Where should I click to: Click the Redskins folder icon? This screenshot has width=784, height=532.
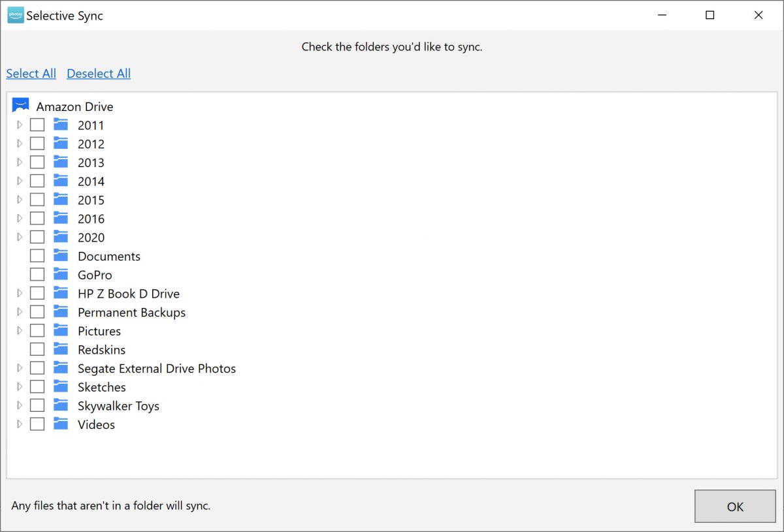(61, 349)
